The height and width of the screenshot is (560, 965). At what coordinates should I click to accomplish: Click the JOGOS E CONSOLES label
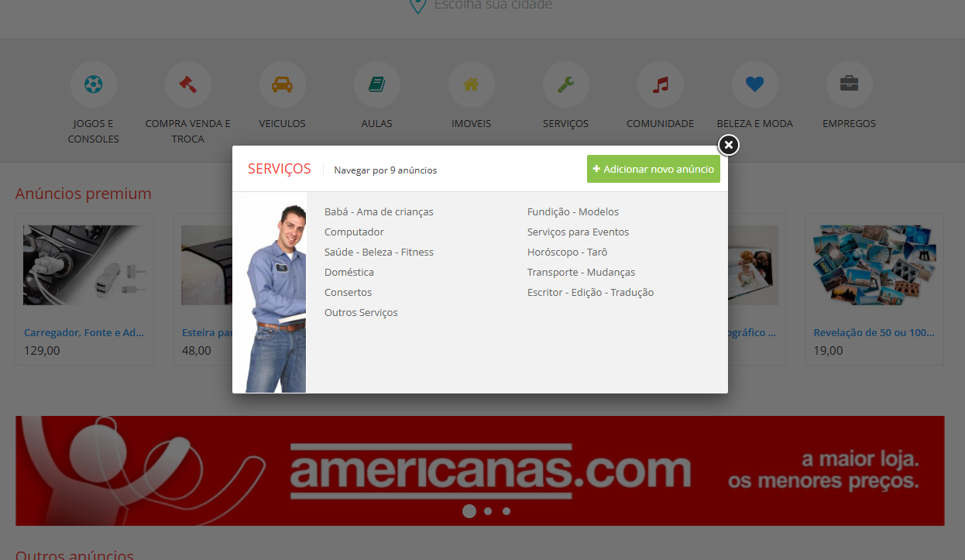pyautogui.click(x=94, y=131)
